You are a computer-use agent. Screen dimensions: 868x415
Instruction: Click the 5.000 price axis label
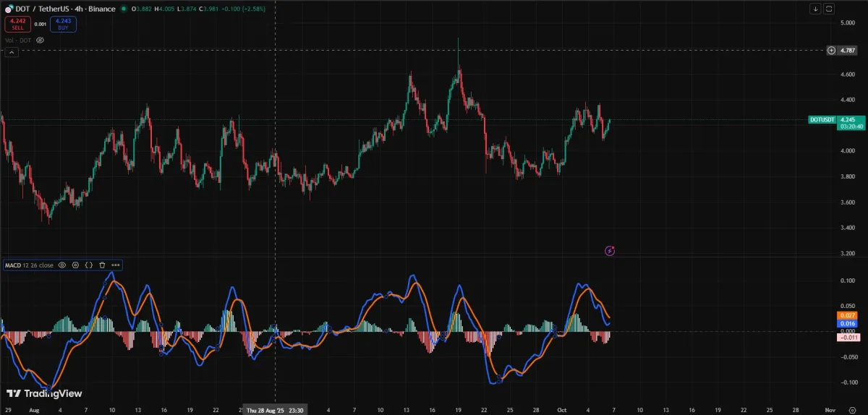coord(848,23)
